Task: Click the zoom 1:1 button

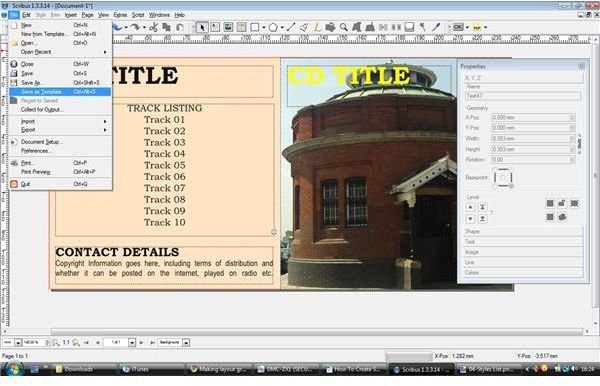Action: click(x=66, y=342)
